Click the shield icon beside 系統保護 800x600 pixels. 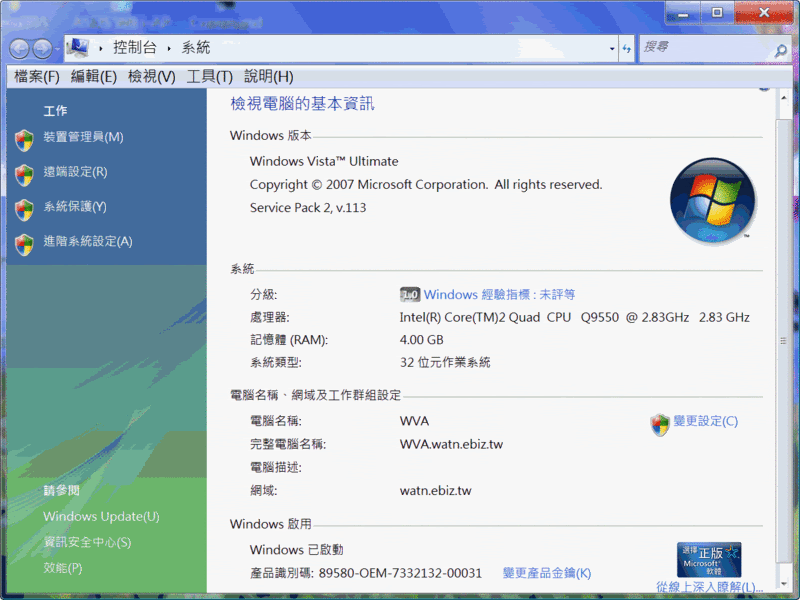point(25,208)
